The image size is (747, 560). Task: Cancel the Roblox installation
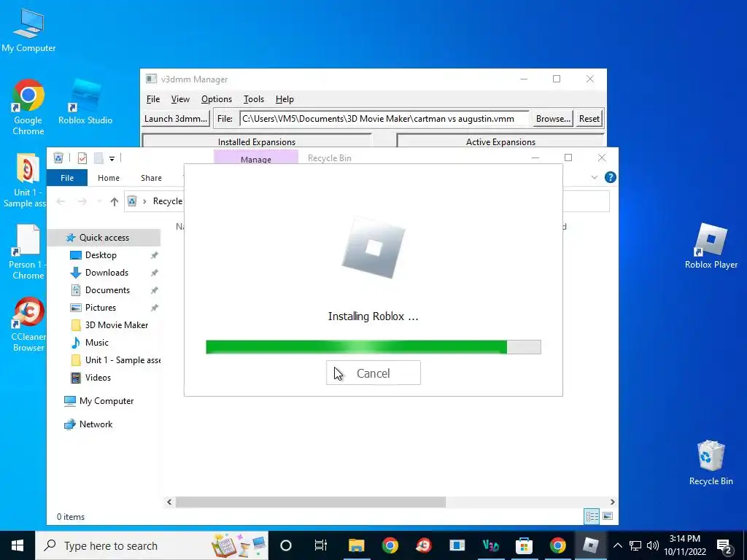click(x=373, y=373)
